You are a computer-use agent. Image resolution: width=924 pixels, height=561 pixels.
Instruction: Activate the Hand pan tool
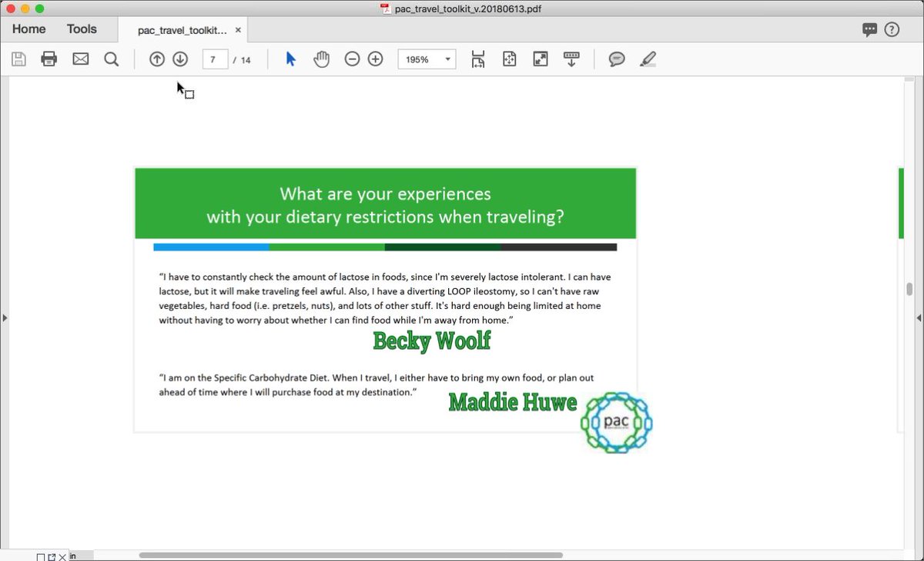tap(321, 59)
